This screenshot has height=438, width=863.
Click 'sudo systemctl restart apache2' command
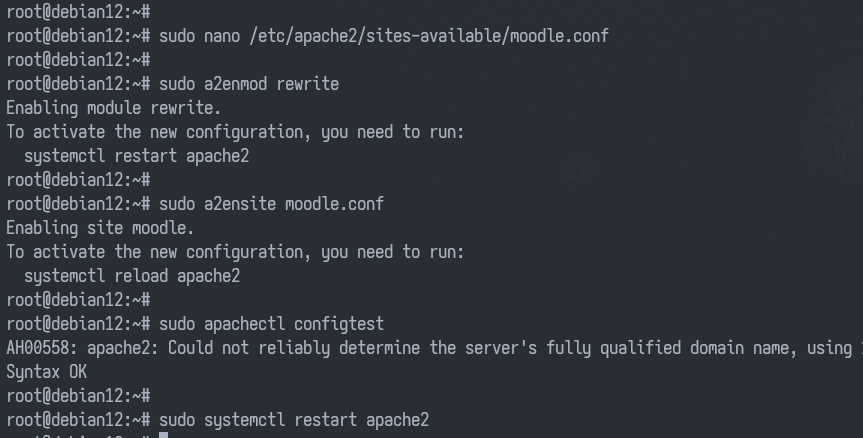coord(294,420)
